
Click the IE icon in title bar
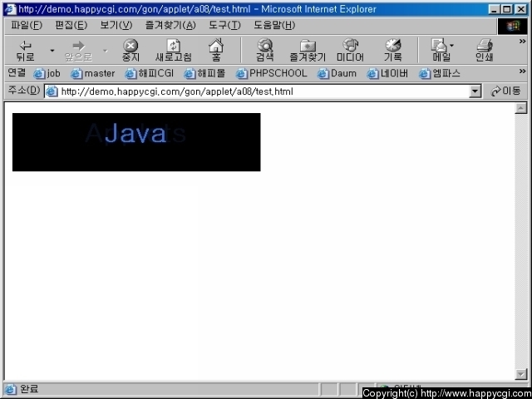[10, 9]
